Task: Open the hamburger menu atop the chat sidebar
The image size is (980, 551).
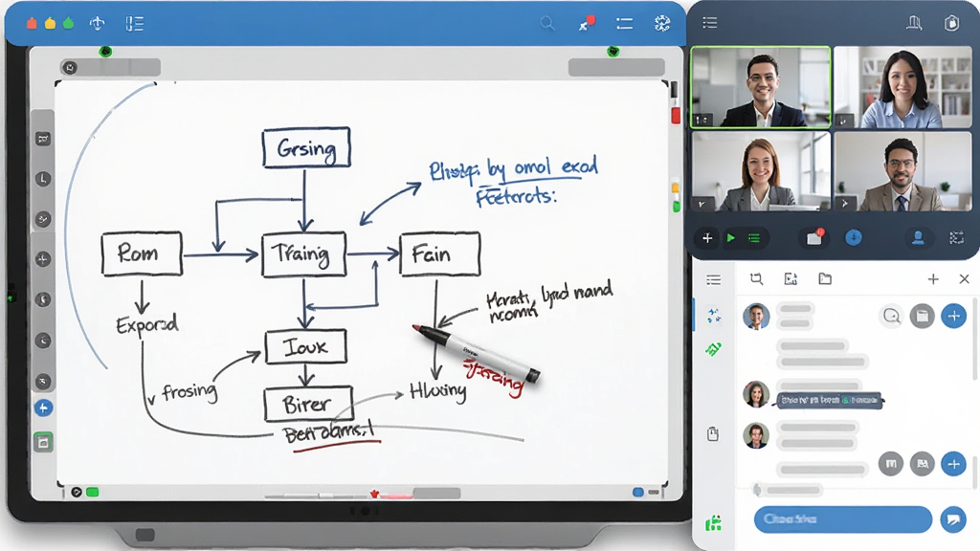Action: click(x=713, y=279)
